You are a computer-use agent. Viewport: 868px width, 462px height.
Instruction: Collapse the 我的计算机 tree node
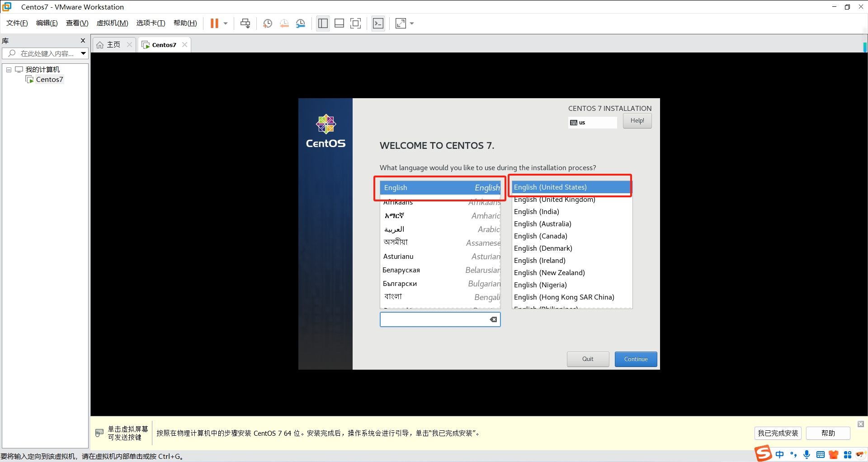[9, 70]
